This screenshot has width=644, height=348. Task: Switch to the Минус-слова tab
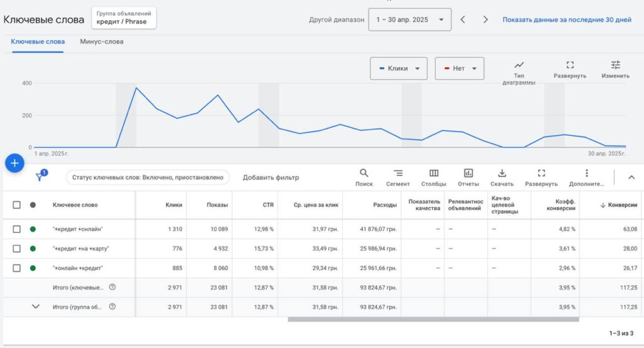[x=102, y=42]
